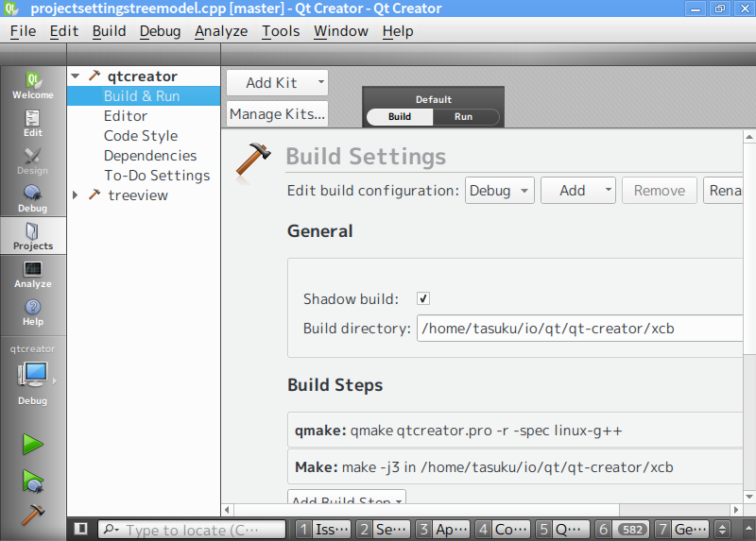Open pane 5 starting with Q
756x541 pixels.
[x=562, y=530]
